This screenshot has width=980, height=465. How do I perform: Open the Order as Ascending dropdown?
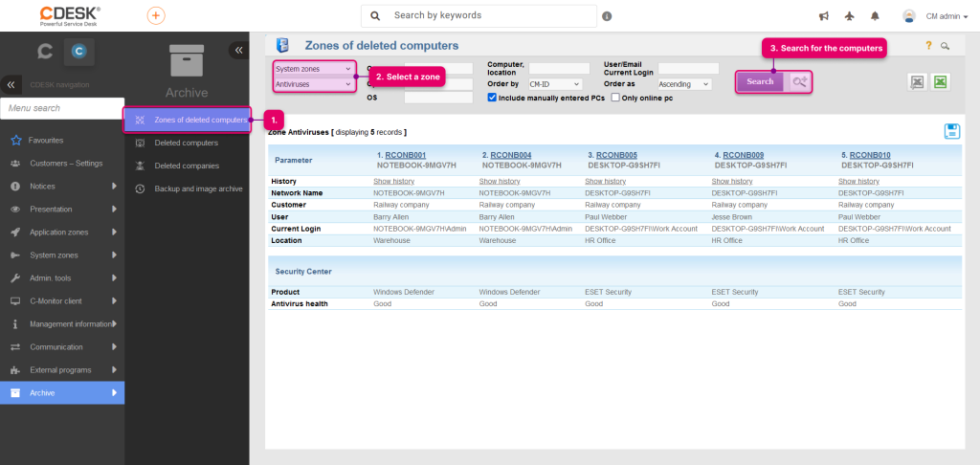point(684,84)
